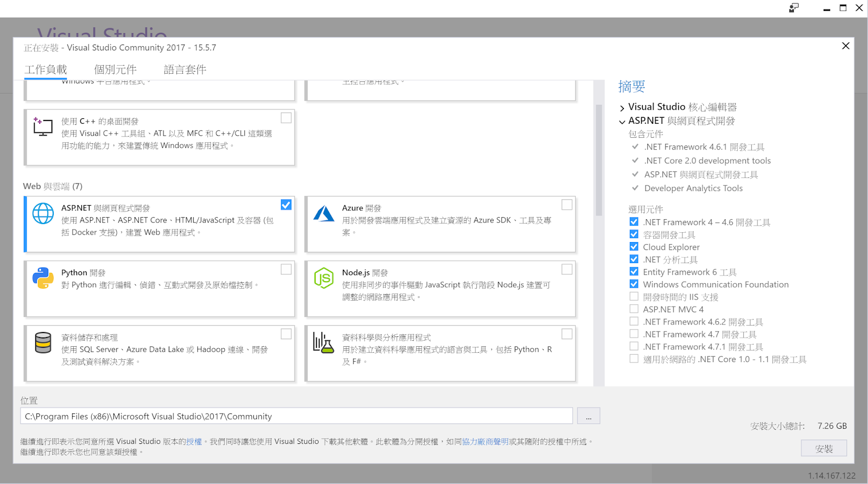The height and width of the screenshot is (484, 868).
Task: Uncheck 容器開發工具 option
Action: (634, 234)
